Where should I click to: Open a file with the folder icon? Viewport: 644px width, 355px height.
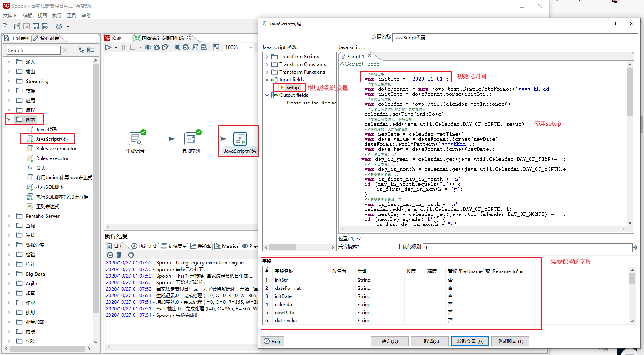coord(17,26)
